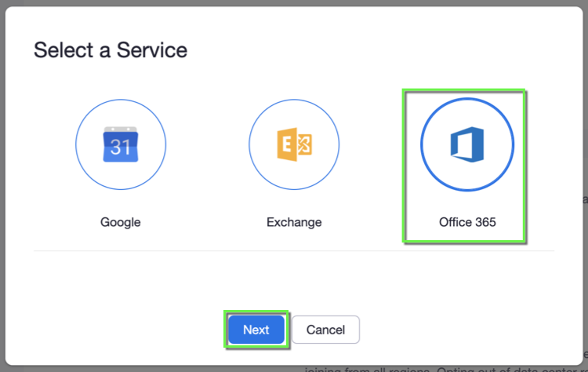Click the blue calendar header strip above the 31

[x=120, y=132]
